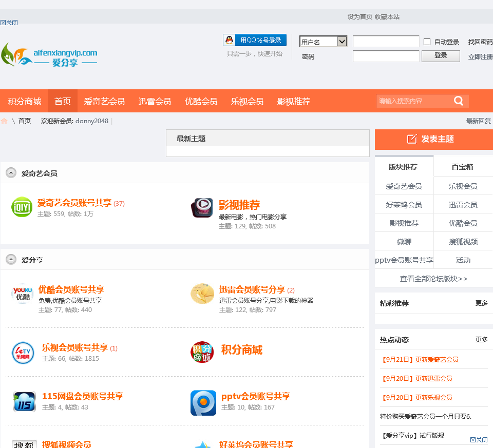Click the 收藏本站 link
493x448 pixels.
tap(387, 16)
